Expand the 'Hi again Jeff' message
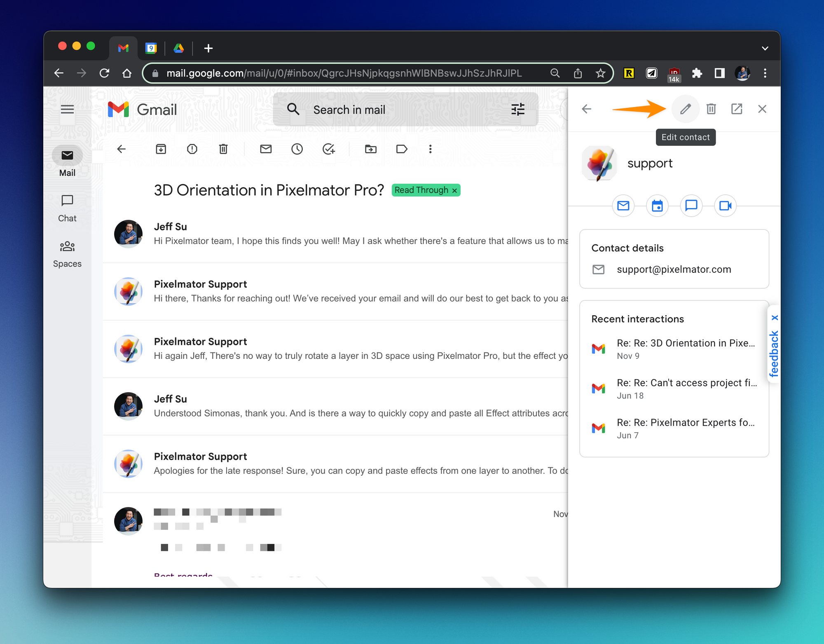 tap(336, 349)
